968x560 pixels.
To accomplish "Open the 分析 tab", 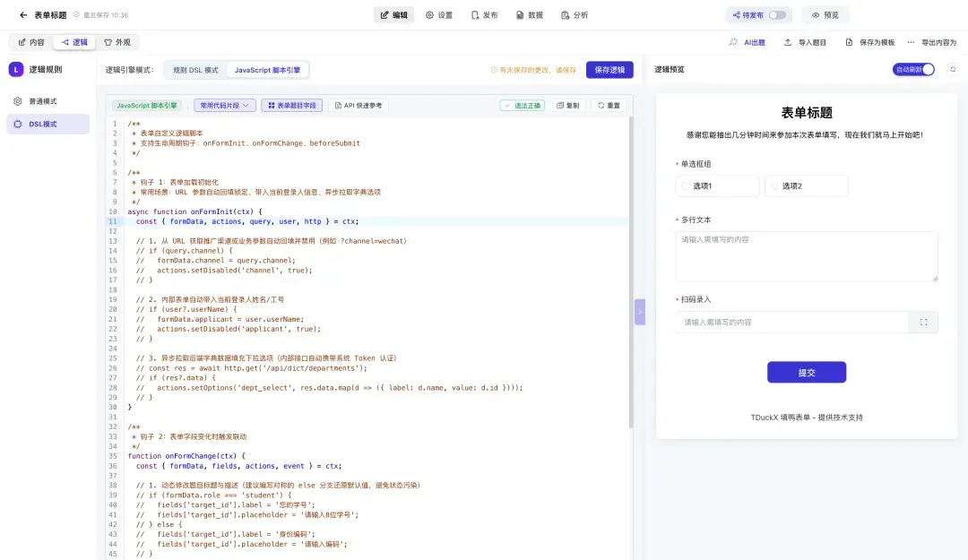I will pos(575,15).
